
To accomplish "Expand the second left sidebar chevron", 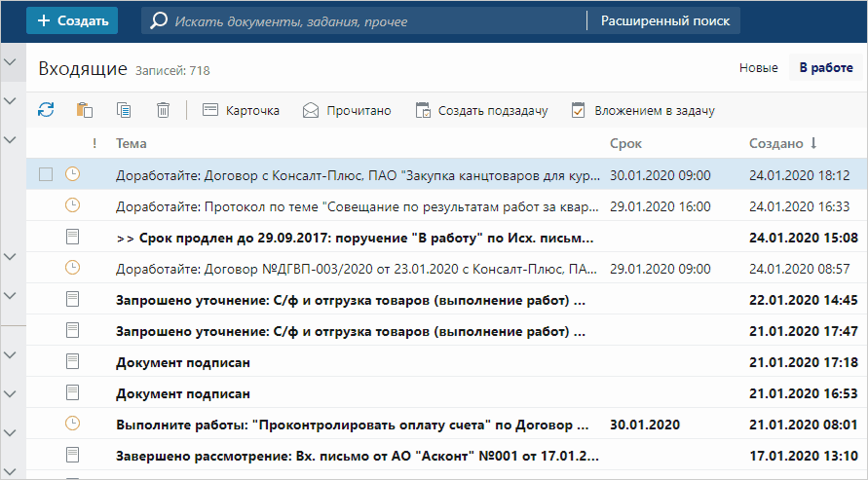I will coord(11,101).
